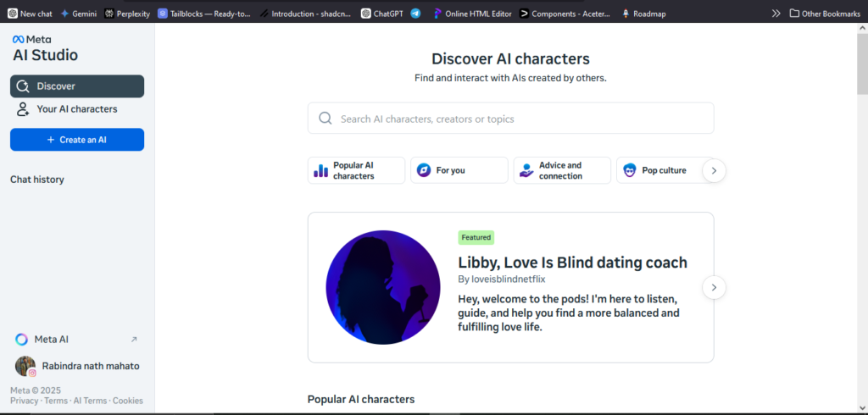Click the Meta logo
The width and height of the screenshot is (868, 415).
tap(32, 39)
